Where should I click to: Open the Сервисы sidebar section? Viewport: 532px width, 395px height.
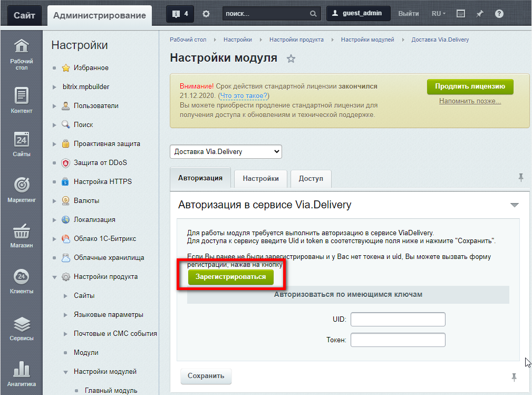pos(22,328)
